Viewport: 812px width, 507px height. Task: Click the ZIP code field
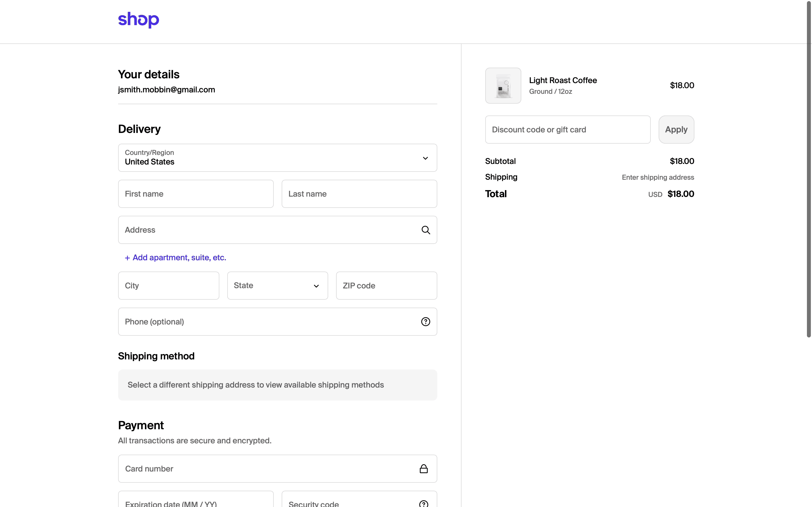pos(386,286)
